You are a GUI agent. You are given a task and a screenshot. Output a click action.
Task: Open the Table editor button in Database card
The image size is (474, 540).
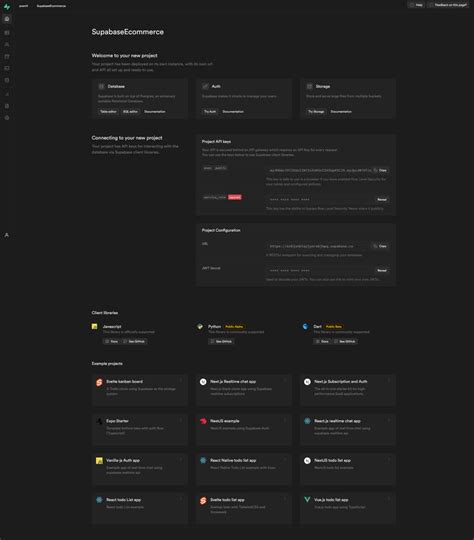click(108, 112)
